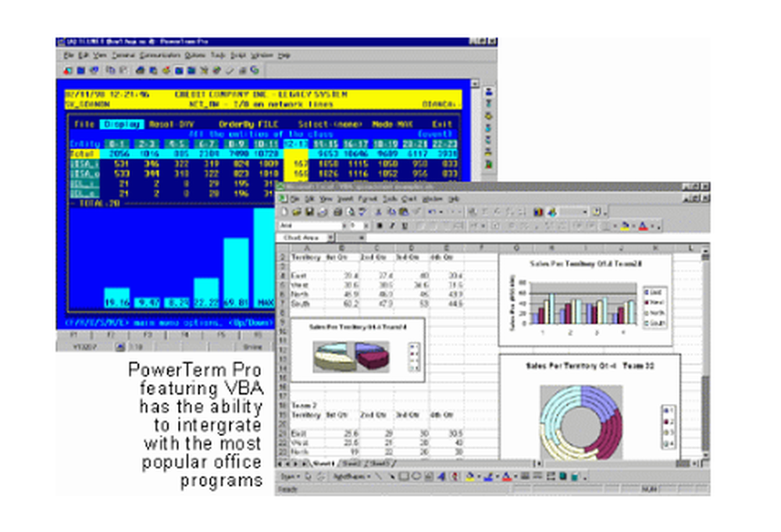Open the Window menu in Excel

point(432,198)
